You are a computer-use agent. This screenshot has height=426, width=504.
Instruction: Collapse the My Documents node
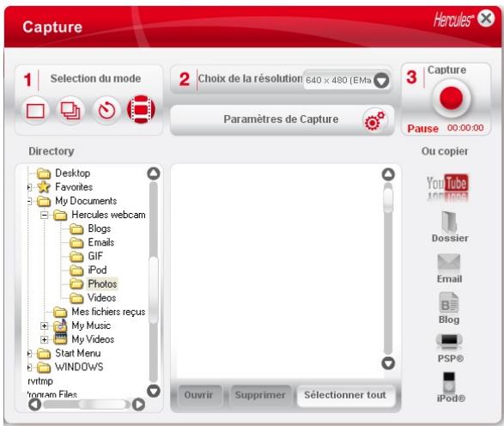pos(29,201)
